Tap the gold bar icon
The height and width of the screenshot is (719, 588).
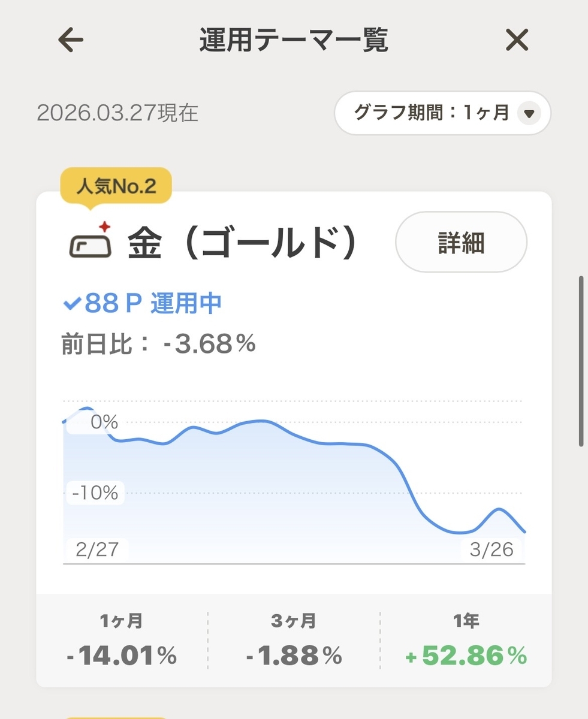coord(91,241)
